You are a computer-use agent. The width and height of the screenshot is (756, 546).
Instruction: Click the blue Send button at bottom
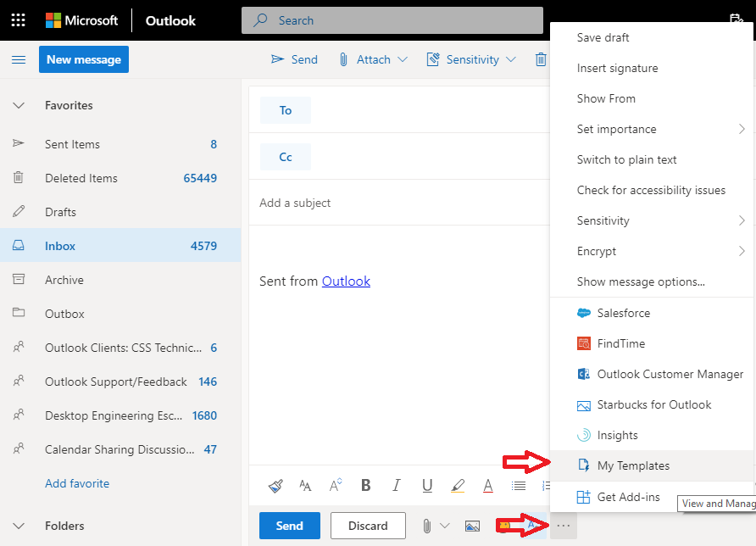click(289, 526)
